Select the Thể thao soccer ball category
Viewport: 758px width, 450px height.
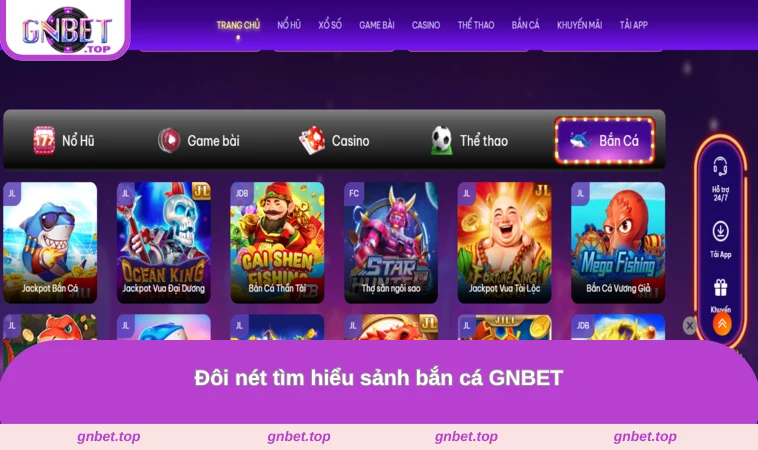click(x=441, y=141)
